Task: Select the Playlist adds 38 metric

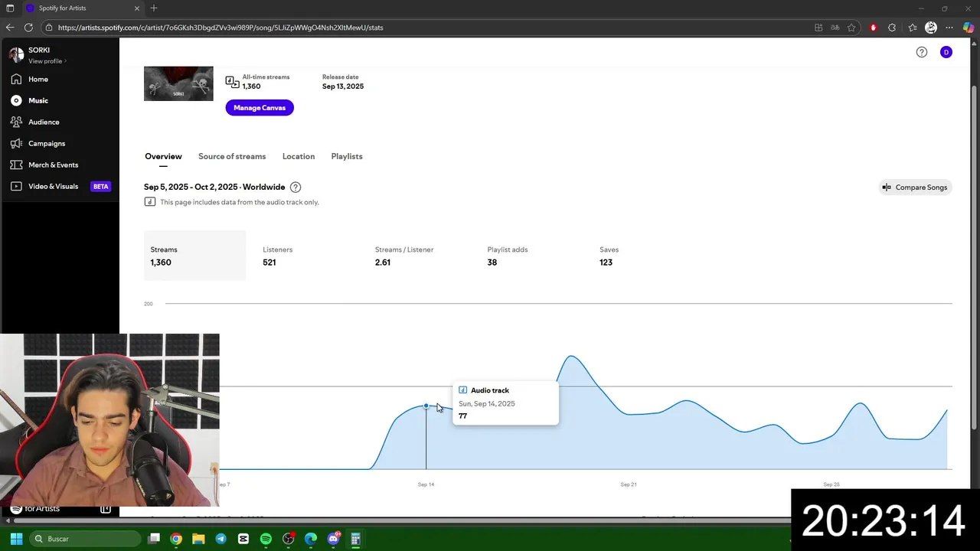Action: [507, 256]
